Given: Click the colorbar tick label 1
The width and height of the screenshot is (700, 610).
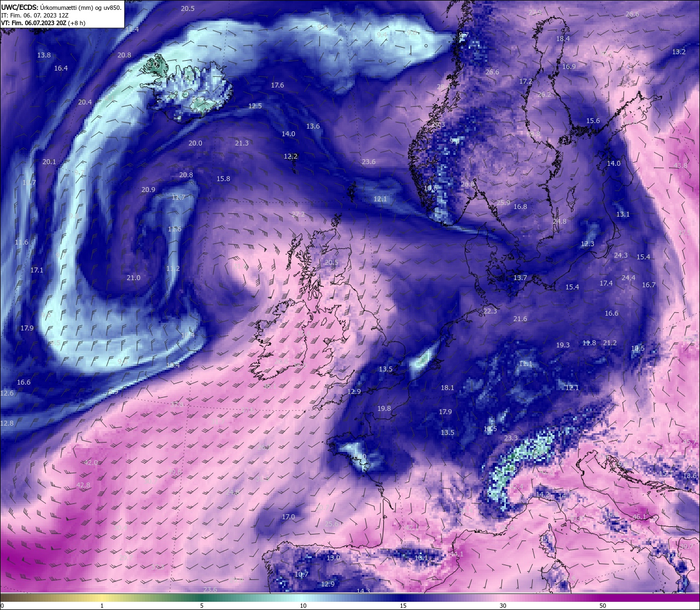Looking at the screenshot, I should (102, 606).
